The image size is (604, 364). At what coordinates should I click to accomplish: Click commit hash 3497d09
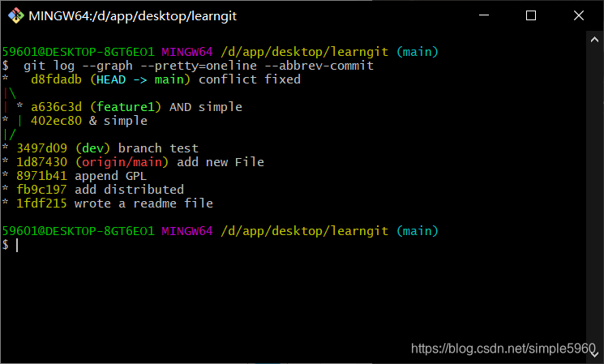point(41,148)
